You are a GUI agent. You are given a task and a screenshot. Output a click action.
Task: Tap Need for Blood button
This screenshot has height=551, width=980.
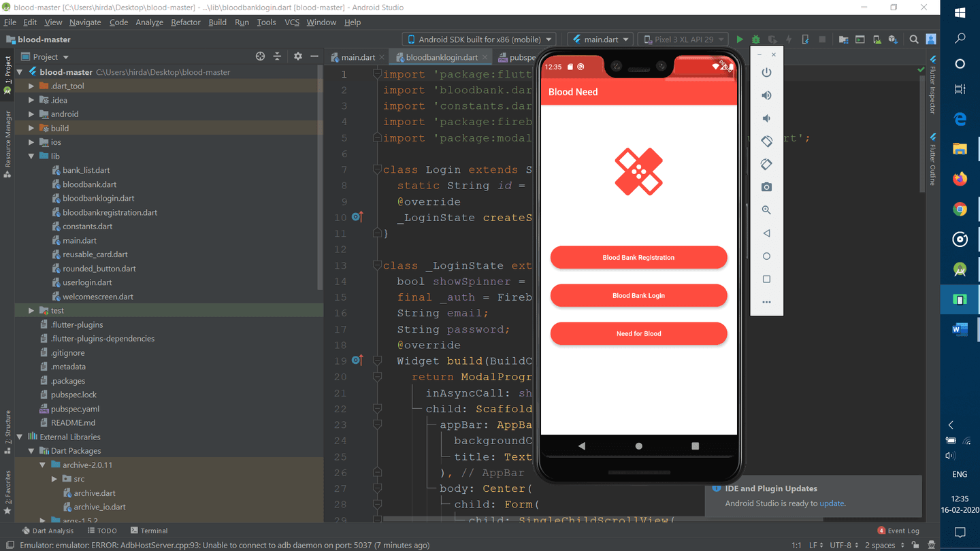pyautogui.click(x=638, y=333)
